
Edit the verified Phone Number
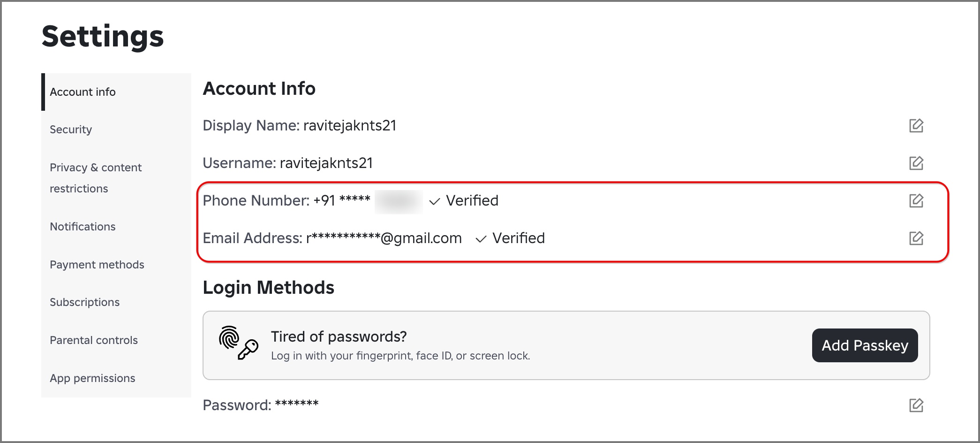point(916,201)
